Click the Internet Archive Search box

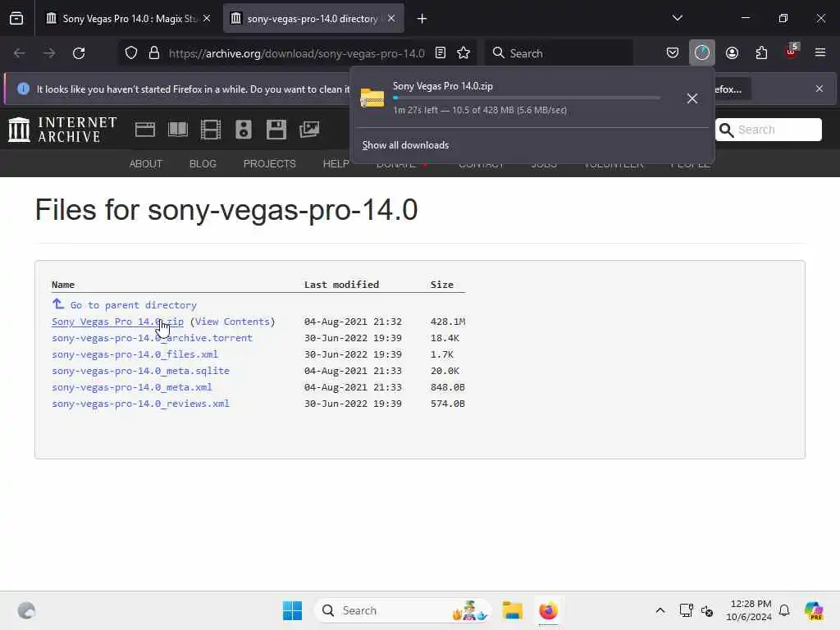pyautogui.click(x=768, y=130)
